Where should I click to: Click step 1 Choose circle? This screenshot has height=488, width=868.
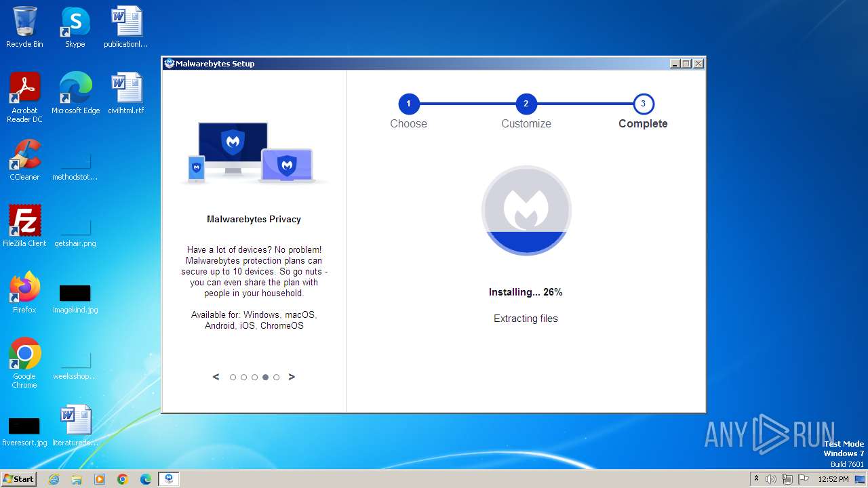[408, 104]
